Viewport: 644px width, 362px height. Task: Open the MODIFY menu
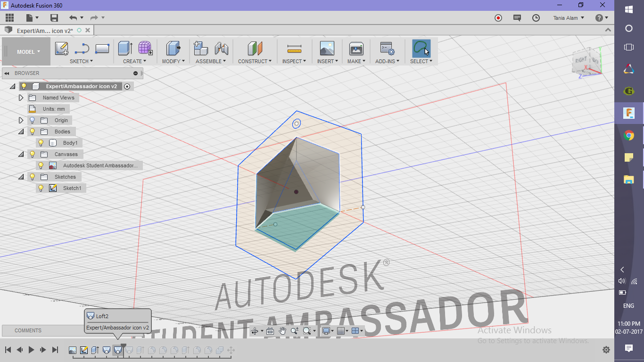pos(173,61)
